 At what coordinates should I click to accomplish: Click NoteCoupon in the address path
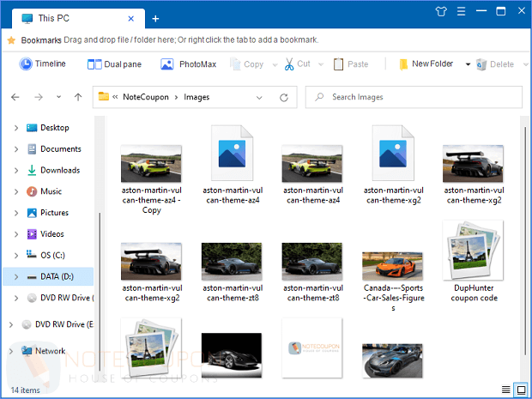click(146, 97)
